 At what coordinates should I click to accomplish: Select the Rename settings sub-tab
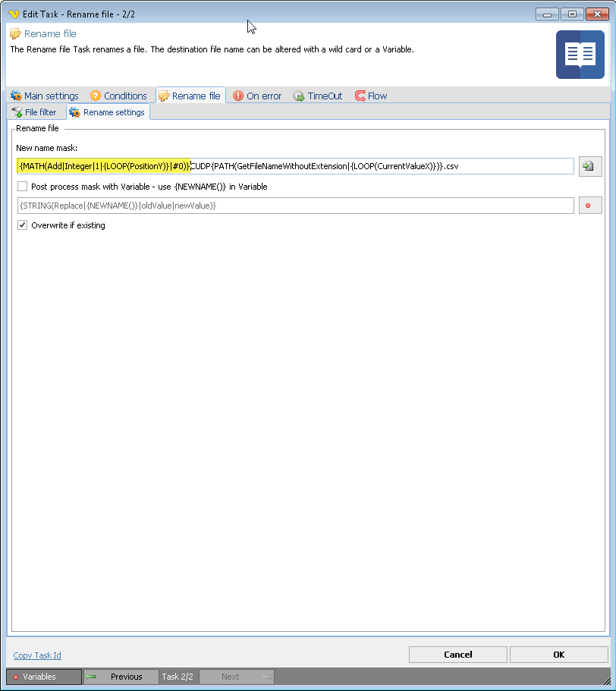[107, 112]
